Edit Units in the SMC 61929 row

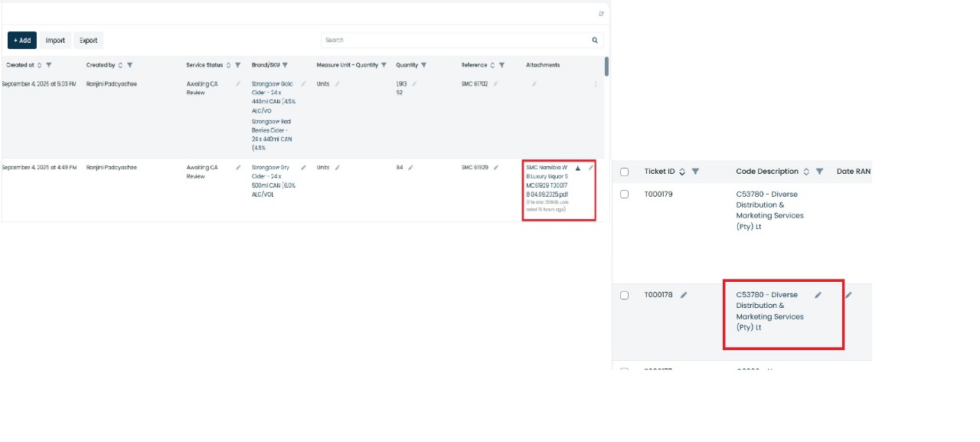pos(338,167)
